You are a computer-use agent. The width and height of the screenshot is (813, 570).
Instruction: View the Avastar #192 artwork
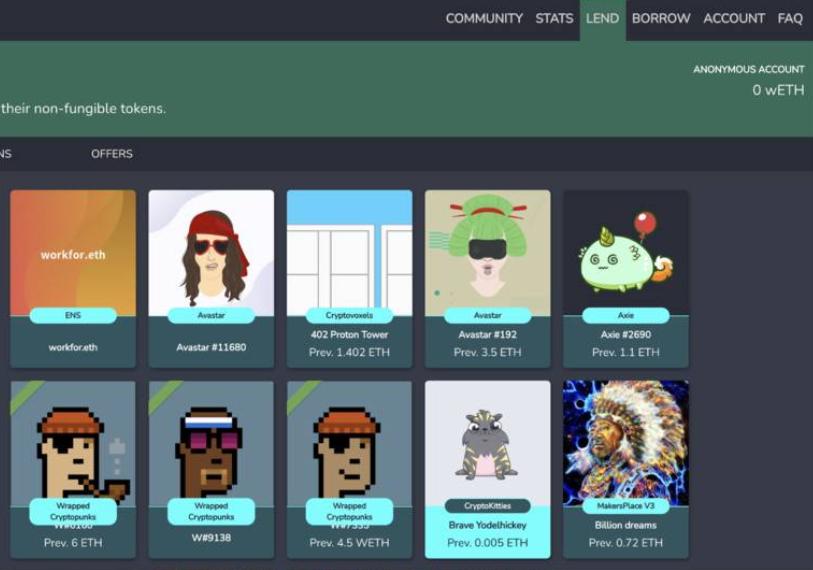click(x=487, y=250)
